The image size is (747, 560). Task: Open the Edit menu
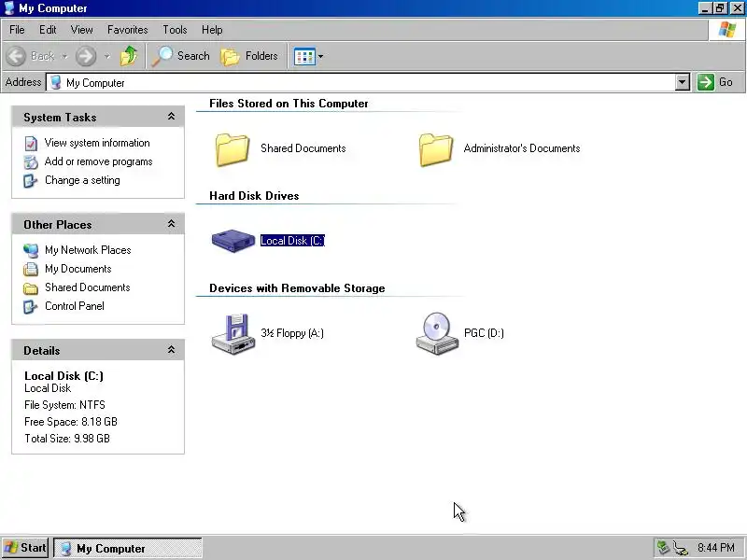click(48, 30)
